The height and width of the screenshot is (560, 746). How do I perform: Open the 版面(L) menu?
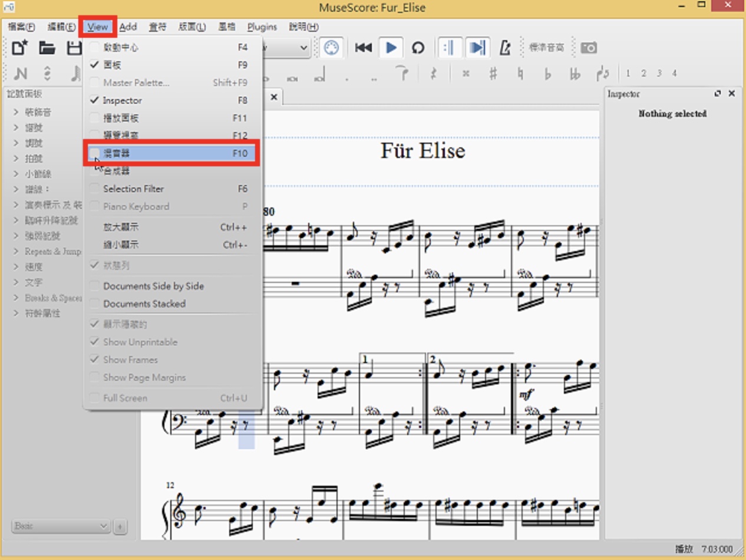[192, 27]
